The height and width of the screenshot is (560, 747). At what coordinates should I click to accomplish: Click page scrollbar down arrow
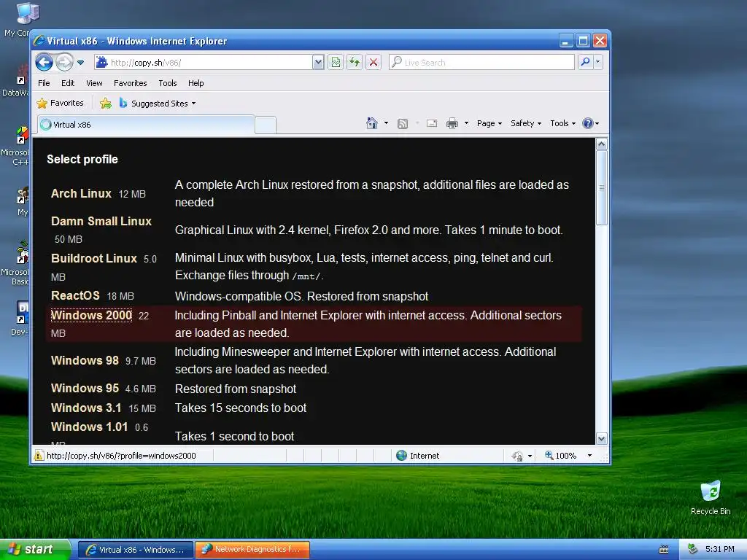coord(602,439)
